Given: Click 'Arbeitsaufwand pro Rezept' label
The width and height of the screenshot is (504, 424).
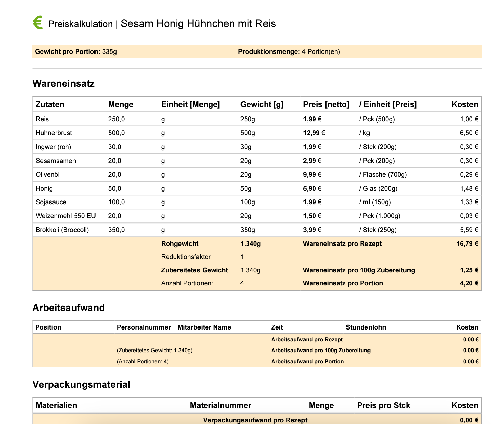Looking at the screenshot, I should 307,340.
